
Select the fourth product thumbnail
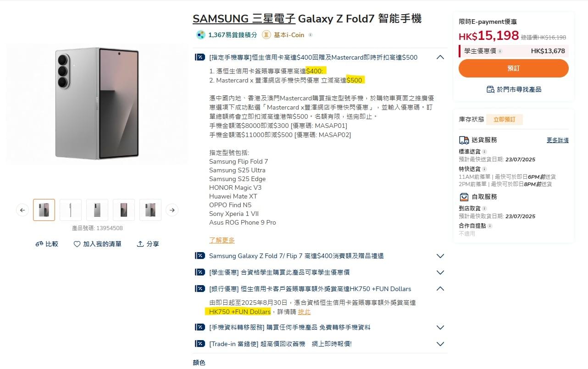[124, 210]
